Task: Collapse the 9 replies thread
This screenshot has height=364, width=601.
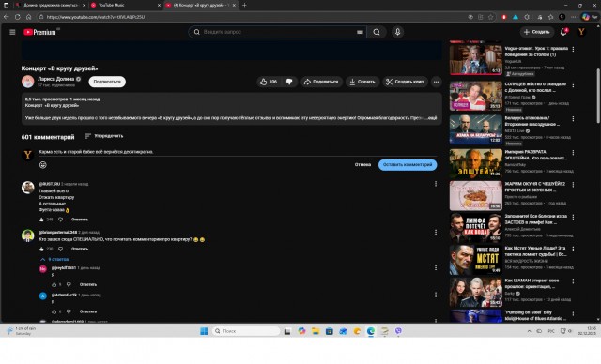Action: tap(54, 259)
